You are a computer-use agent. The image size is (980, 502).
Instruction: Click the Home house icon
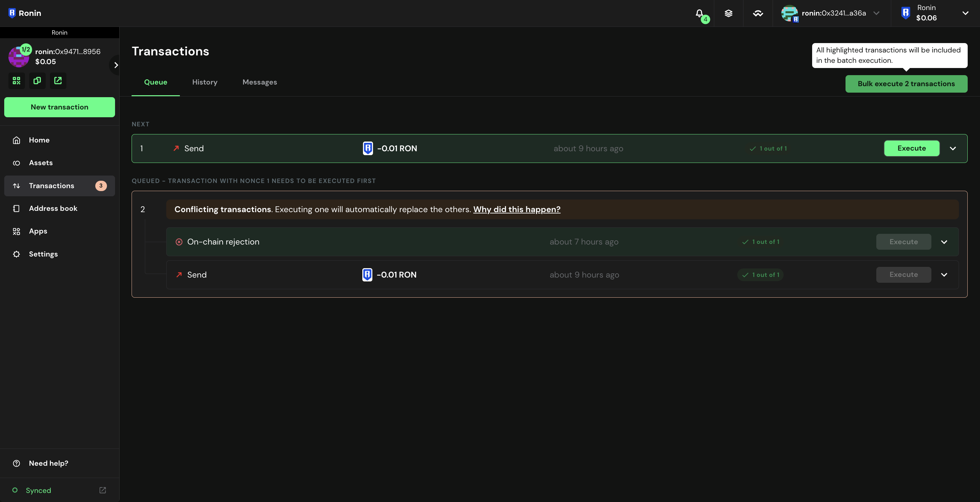click(16, 140)
